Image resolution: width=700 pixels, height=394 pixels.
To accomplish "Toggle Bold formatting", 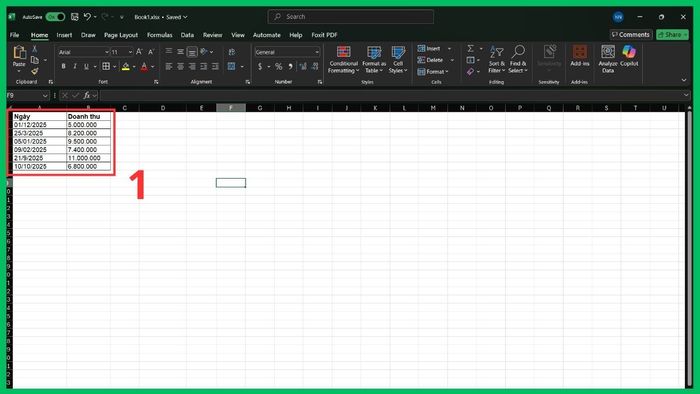I will click(x=63, y=66).
